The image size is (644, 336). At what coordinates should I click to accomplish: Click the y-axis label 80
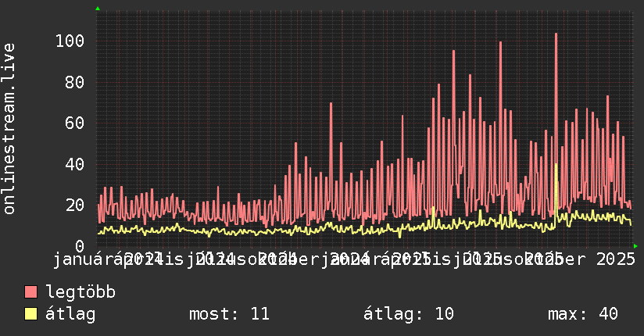tap(74, 82)
